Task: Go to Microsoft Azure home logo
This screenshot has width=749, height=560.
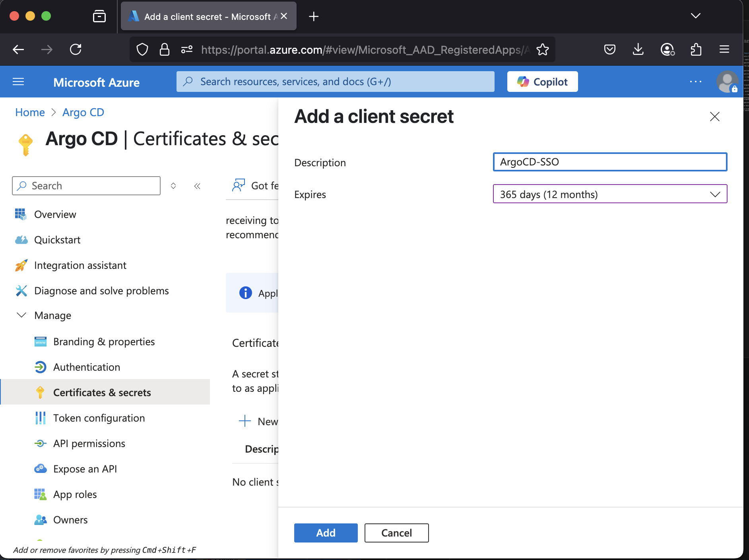Action: tap(96, 82)
